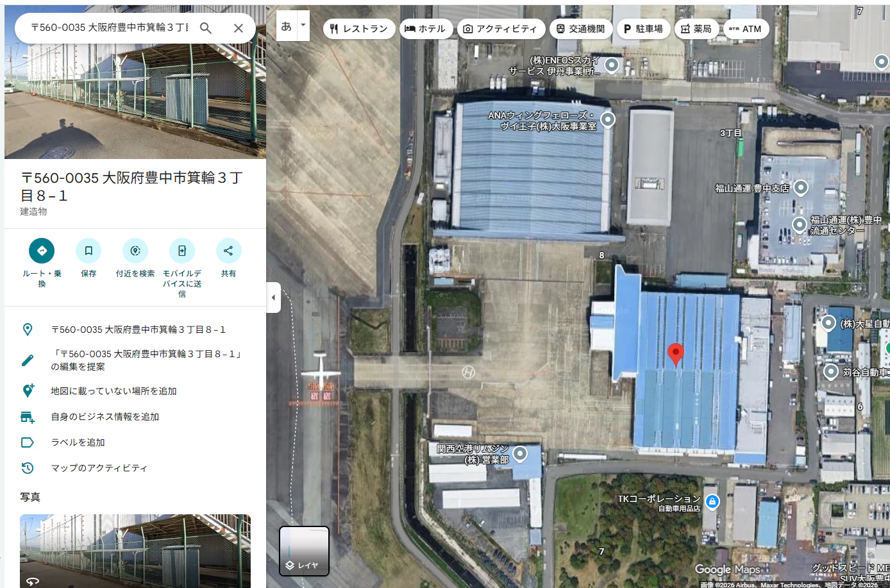Suggest an edit to this address
This screenshot has height=588, width=890.
coord(135,360)
